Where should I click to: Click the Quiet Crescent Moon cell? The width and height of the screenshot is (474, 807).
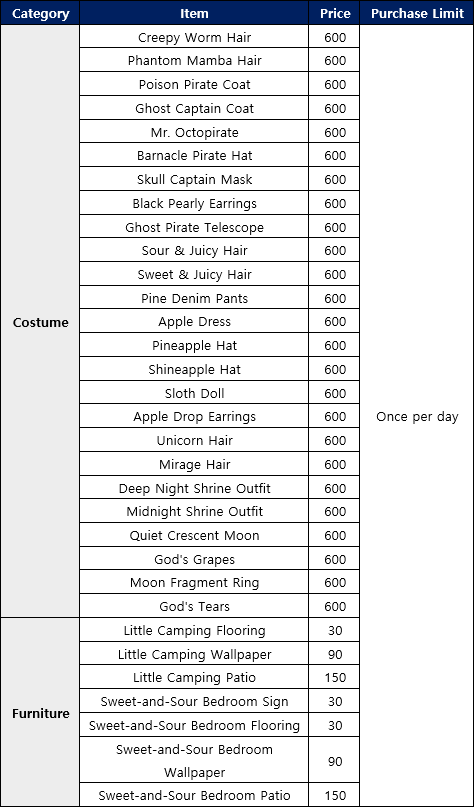click(x=194, y=535)
